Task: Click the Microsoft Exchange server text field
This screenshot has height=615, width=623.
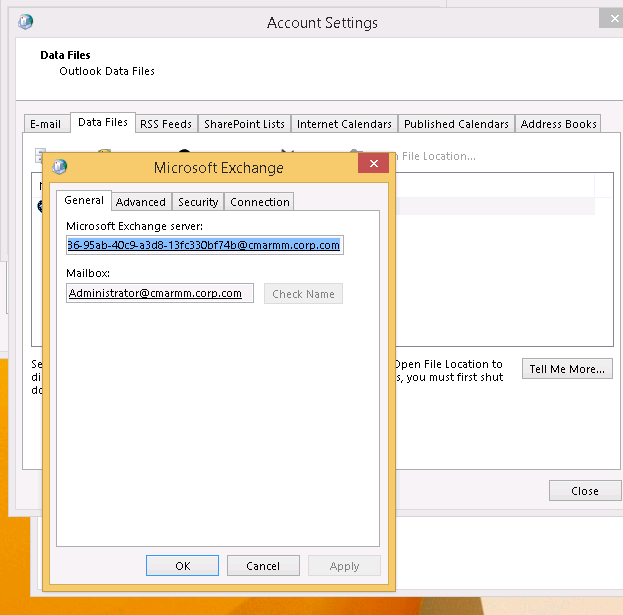Action: point(204,245)
